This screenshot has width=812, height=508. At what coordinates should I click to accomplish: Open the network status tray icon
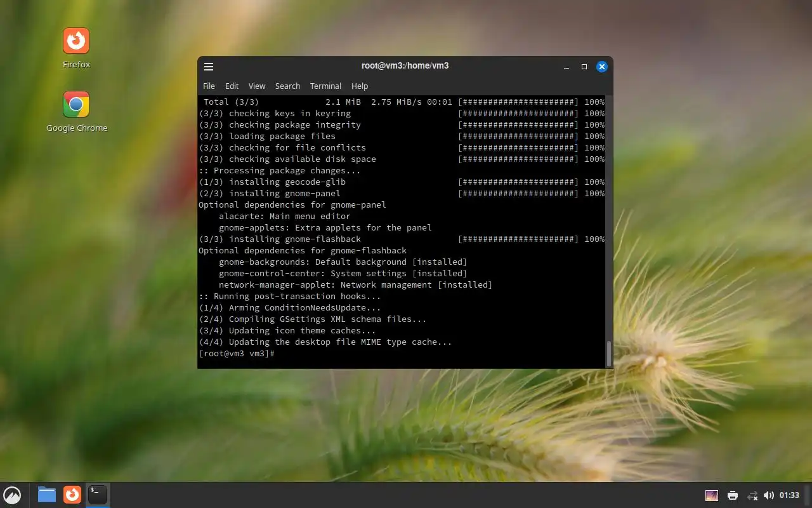[752, 495]
